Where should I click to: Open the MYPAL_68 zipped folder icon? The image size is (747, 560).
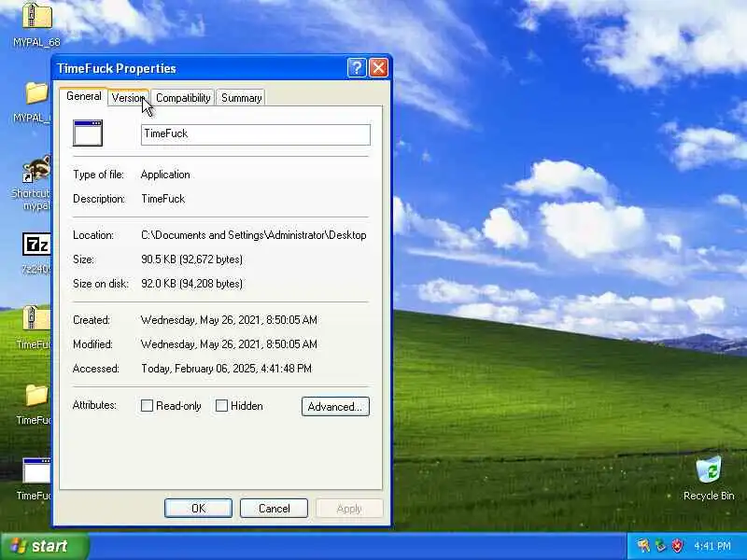tap(36, 16)
